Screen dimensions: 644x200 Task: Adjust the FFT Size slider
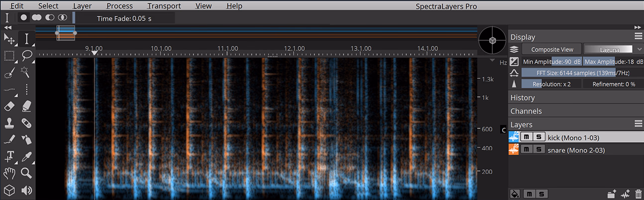coord(582,73)
